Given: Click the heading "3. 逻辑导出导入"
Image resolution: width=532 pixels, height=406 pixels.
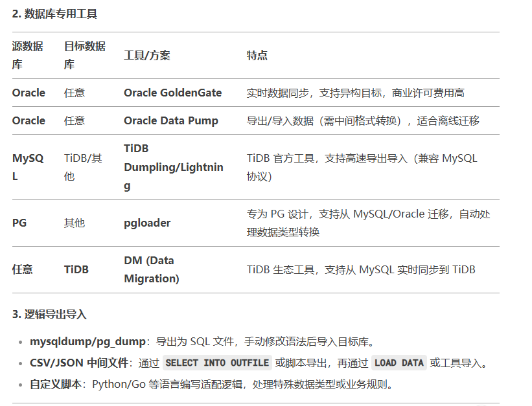Looking at the screenshot, I should pos(49,315).
